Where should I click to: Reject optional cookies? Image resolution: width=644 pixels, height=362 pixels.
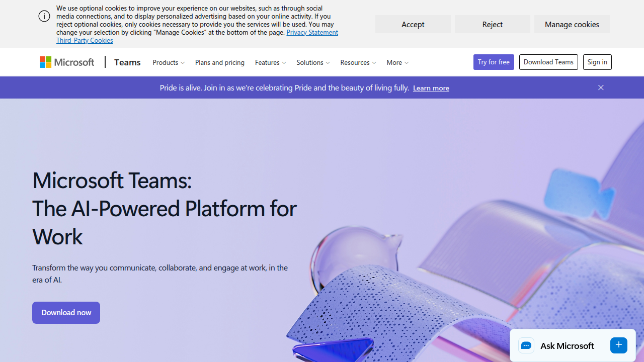click(492, 24)
